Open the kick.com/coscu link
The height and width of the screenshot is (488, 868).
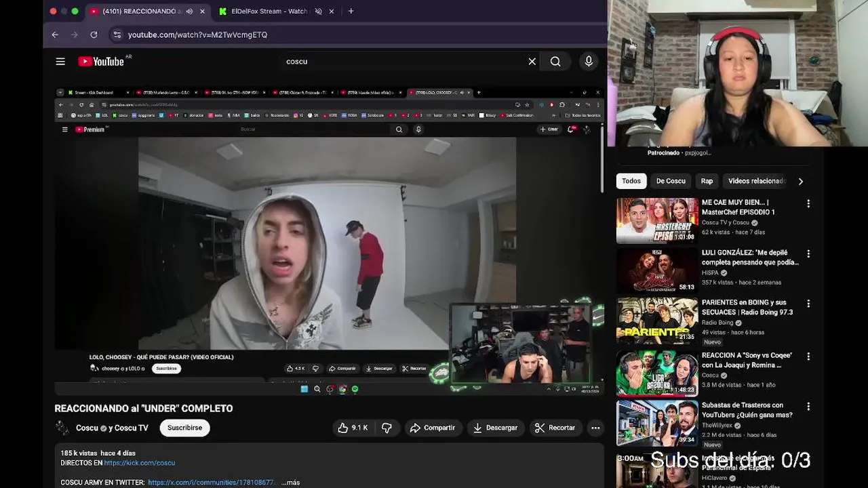pyautogui.click(x=140, y=463)
